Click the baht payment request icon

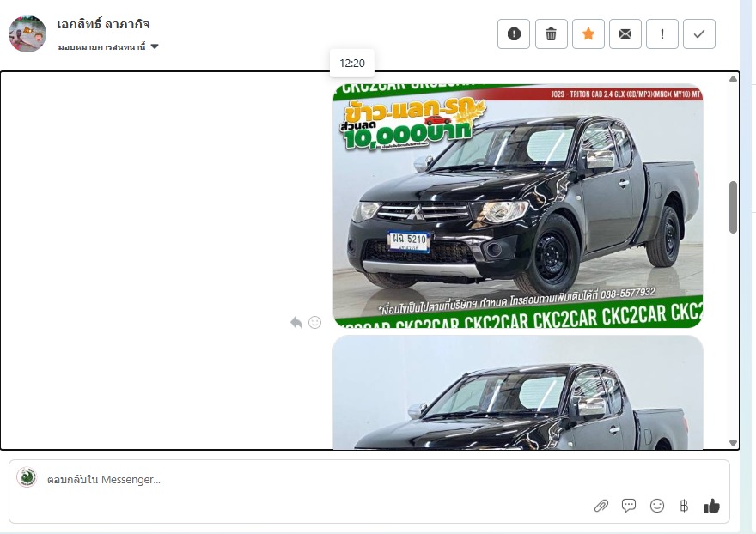(684, 506)
